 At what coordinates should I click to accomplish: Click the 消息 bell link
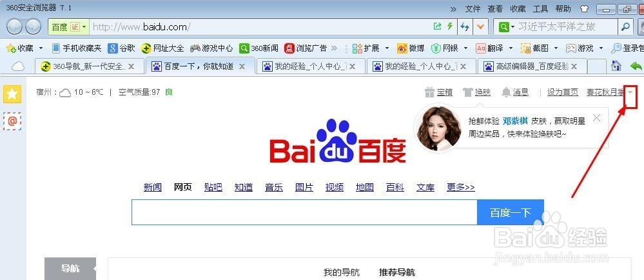click(515, 92)
